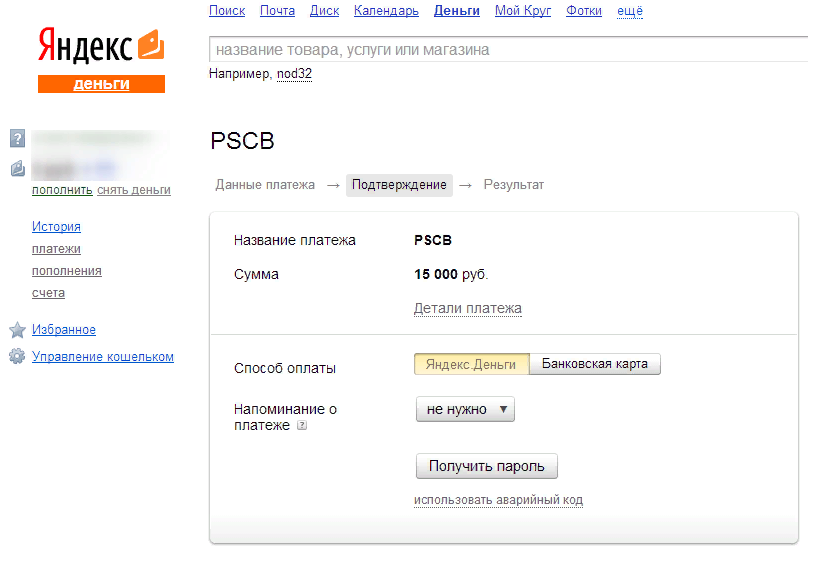
Task: Click the Получить пароль button
Action: point(486,466)
